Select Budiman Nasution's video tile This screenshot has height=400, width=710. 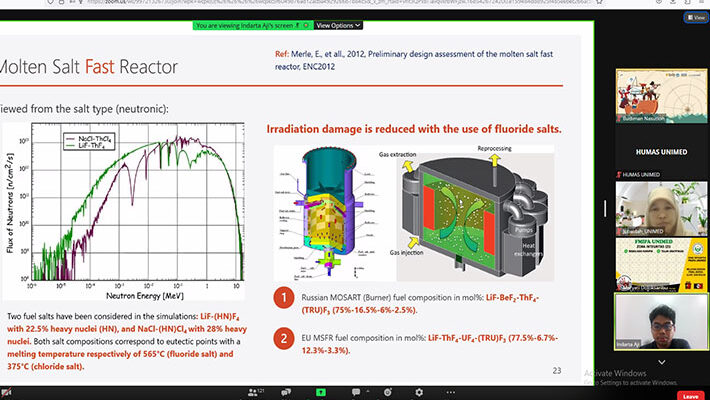tap(654, 97)
